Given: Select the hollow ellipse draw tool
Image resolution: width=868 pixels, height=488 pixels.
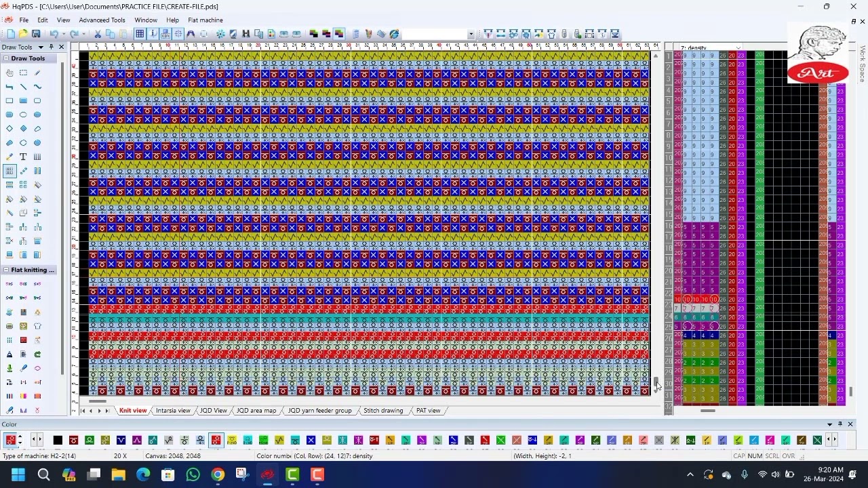Looking at the screenshot, I should coord(23,115).
